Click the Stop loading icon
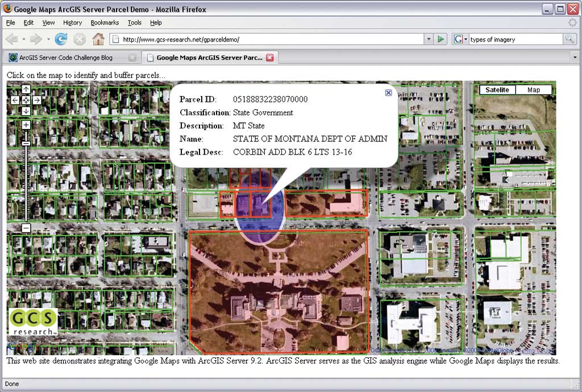Screen dimensions: 582x392 pyautogui.click(x=80, y=39)
